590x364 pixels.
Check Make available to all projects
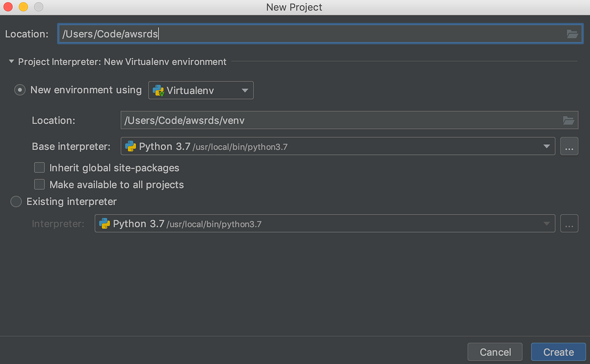39,185
